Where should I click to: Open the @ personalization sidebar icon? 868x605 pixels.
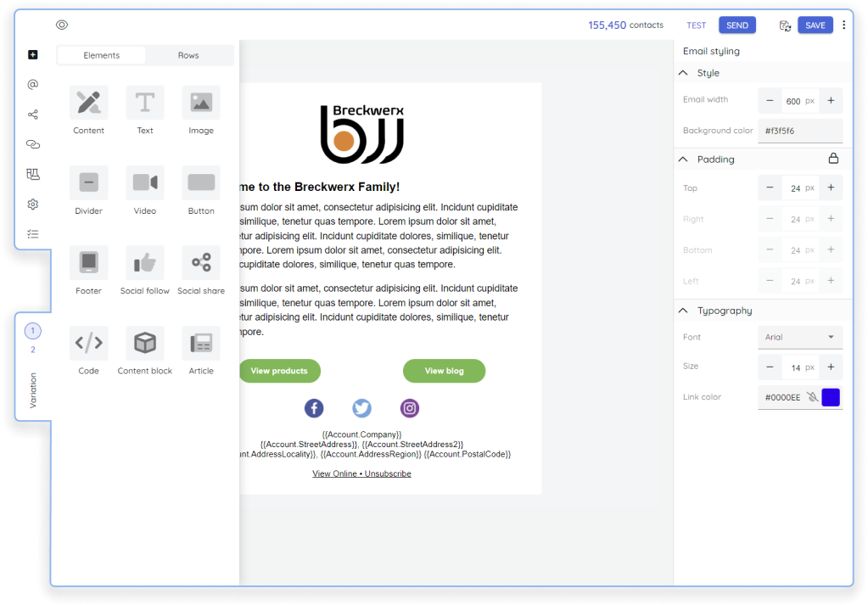point(32,84)
